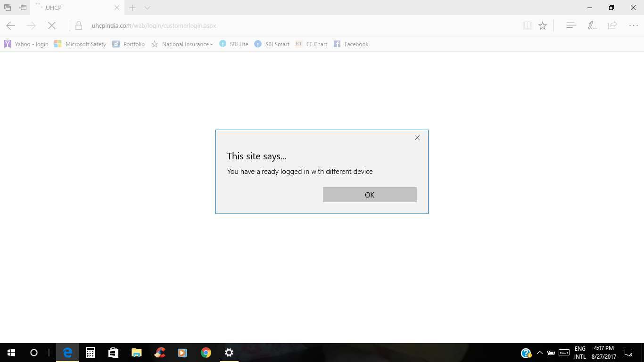Open the Reading view icon
This screenshot has height=362, width=644.
[528, 25]
